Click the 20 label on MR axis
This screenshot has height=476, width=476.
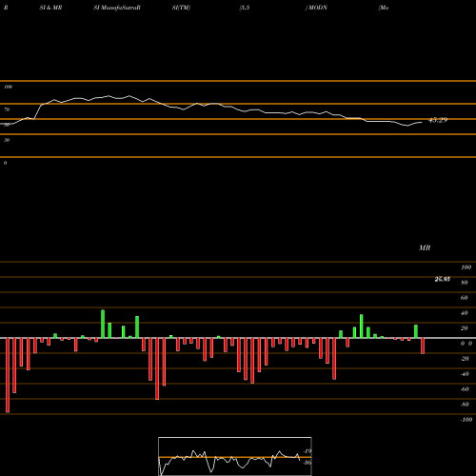pos(465,328)
